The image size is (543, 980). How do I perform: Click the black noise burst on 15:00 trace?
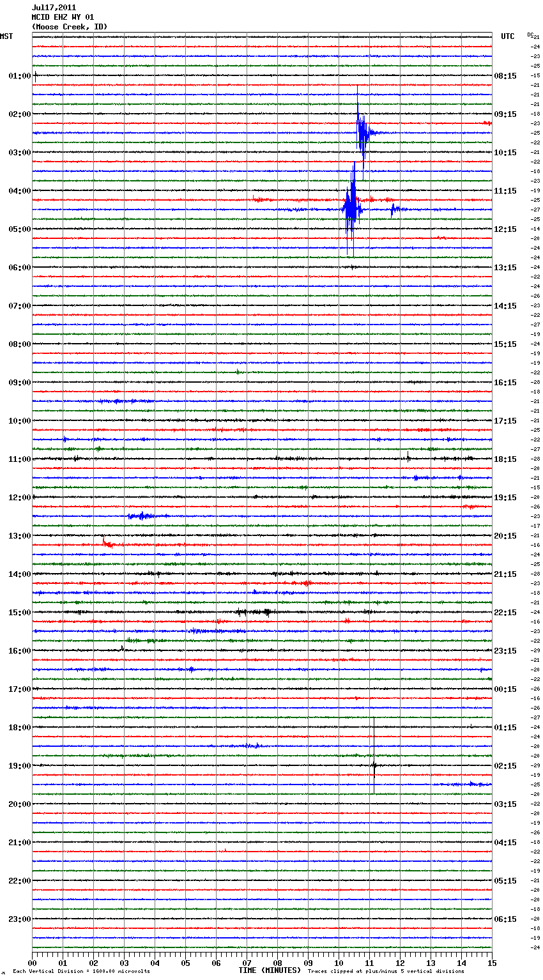(x=254, y=612)
